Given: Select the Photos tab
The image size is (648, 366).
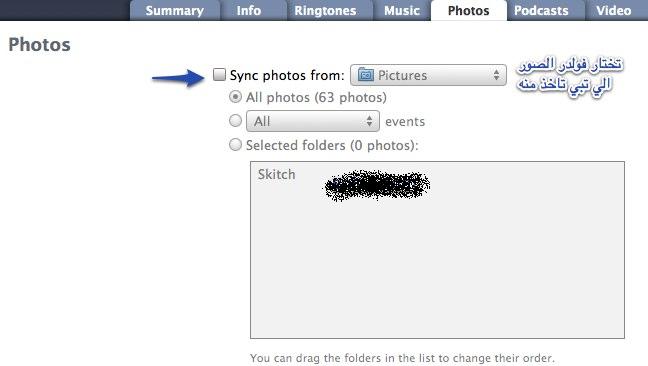Looking at the screenshot, I should (x=469, y=10).
